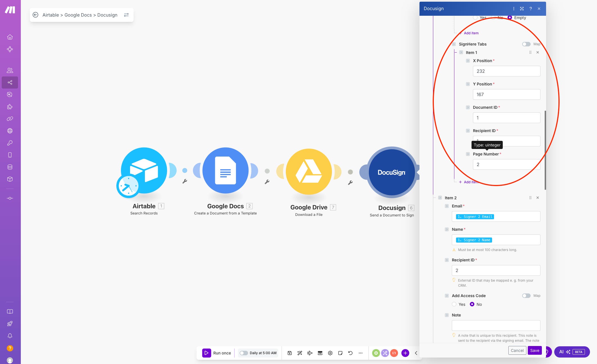Screen dimensions: 597x364
Task: Expand the SignHere Tabs section arrow
Action: click(x=454, y=44)
